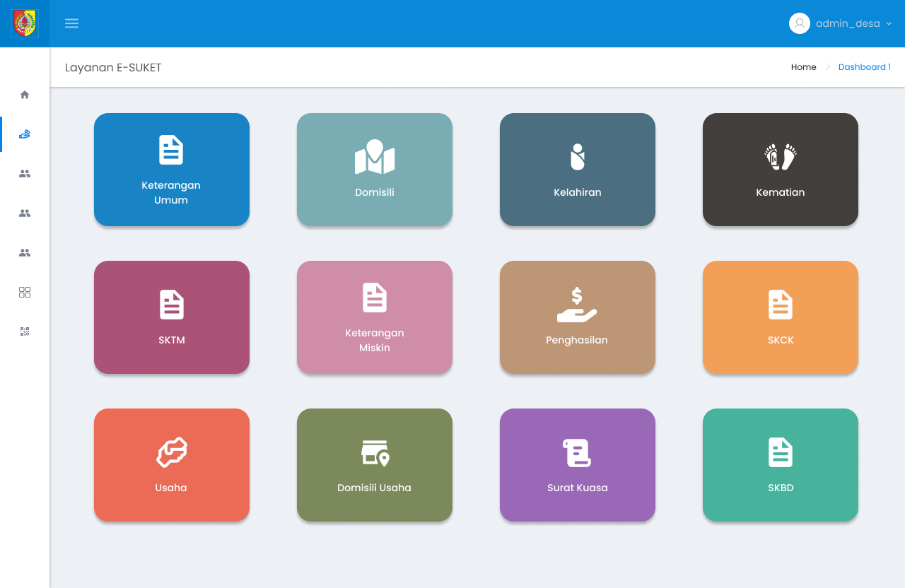Go to Home breadcrumb link
905x588 pixels.
(x=803, y=67)
